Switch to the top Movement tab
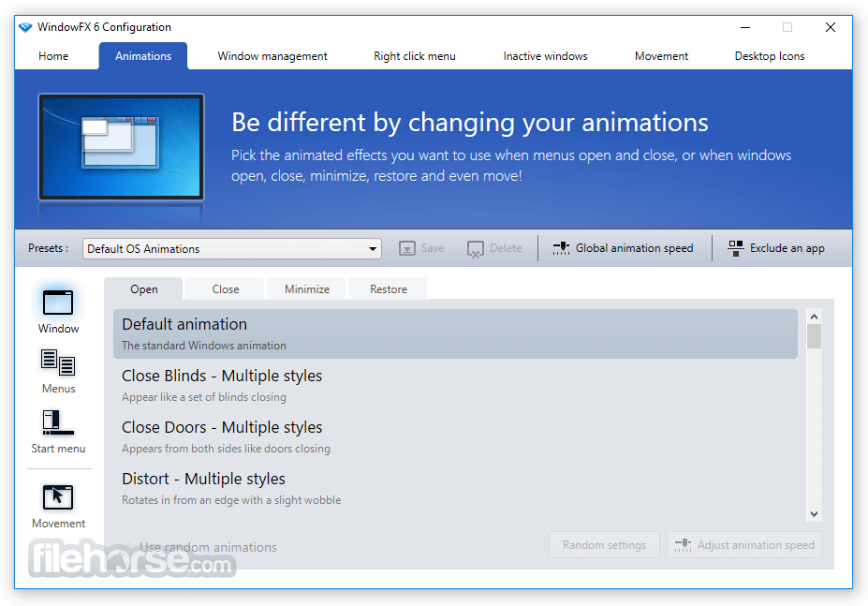This screenshot has width=868, height=606. click(661, 56)
